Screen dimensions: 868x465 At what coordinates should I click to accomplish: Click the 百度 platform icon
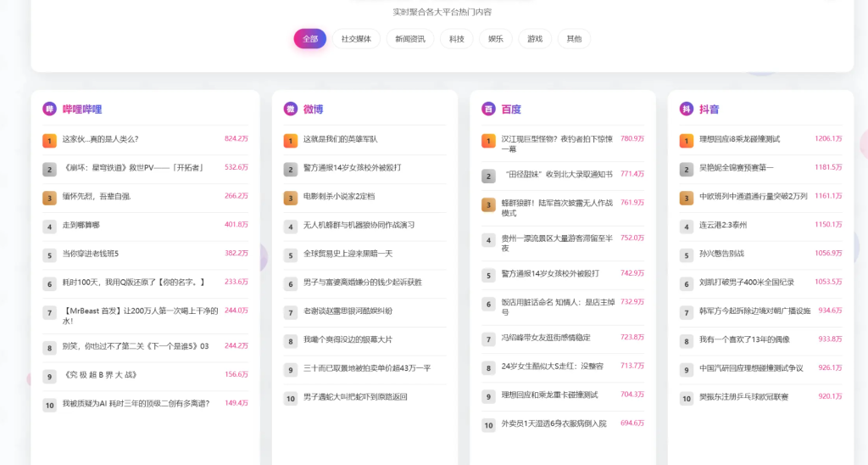click(x=488, y=109)
